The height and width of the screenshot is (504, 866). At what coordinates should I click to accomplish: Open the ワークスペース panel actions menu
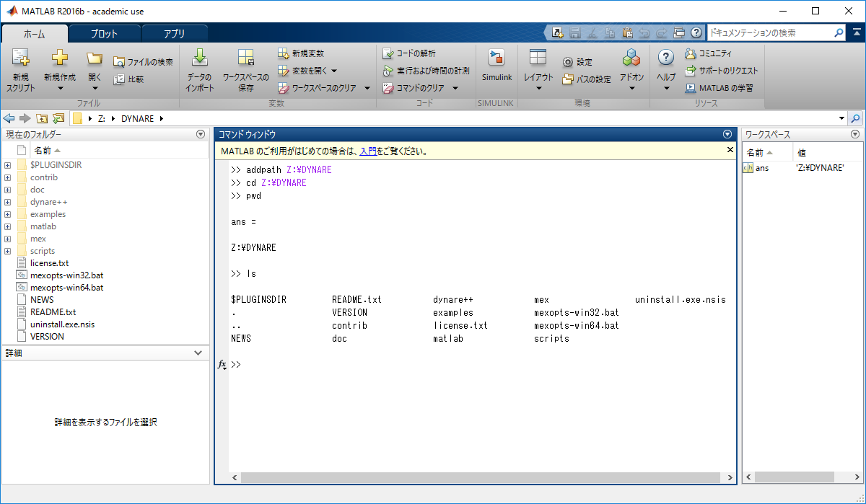(855, 134)
